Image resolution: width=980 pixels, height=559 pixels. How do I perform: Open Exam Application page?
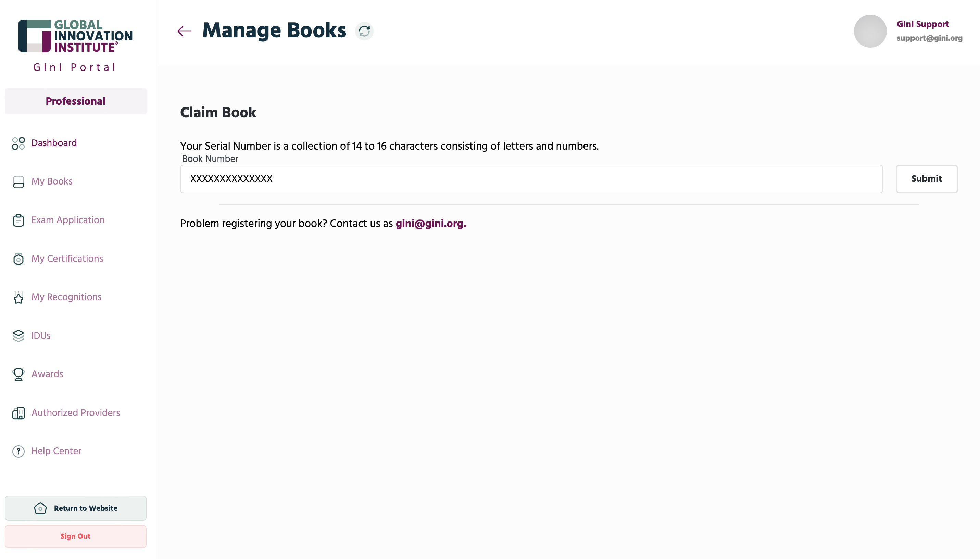pos(68,220)
